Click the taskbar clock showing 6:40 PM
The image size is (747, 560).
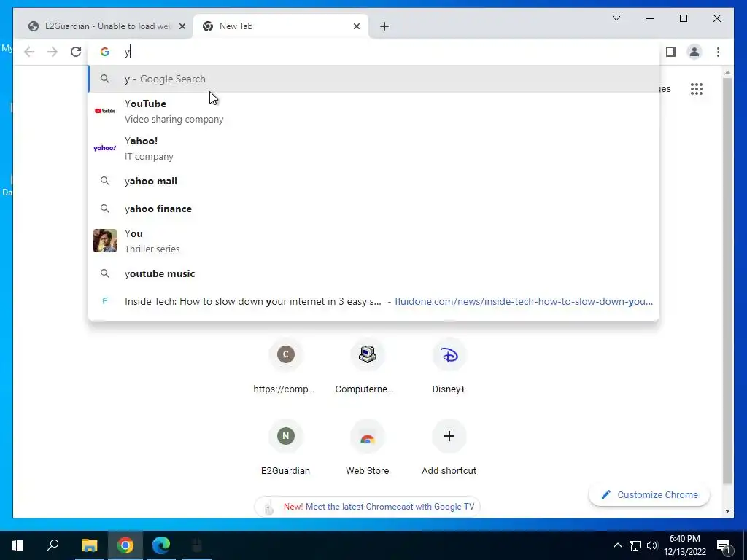click(x=685, y=545)
